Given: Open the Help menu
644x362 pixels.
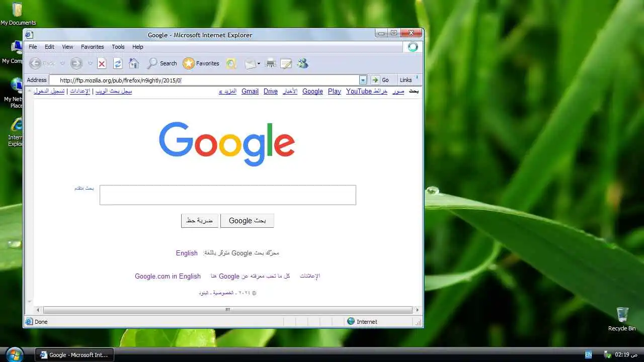Looking at the screenshot, I should pyautogui.click(x=138, y=47).
